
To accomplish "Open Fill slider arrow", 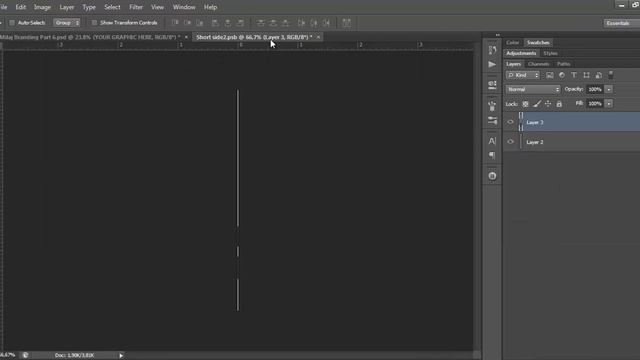I will [x=609, y=104].
